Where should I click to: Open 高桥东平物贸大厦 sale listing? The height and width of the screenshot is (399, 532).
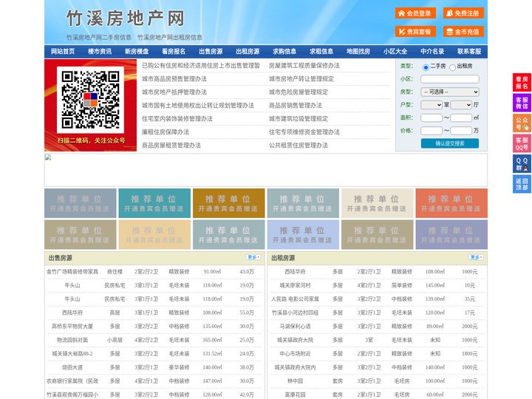tap(72, 327)
